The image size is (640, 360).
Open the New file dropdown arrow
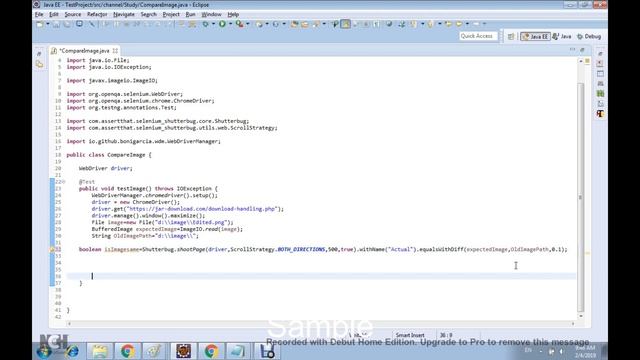47,24
